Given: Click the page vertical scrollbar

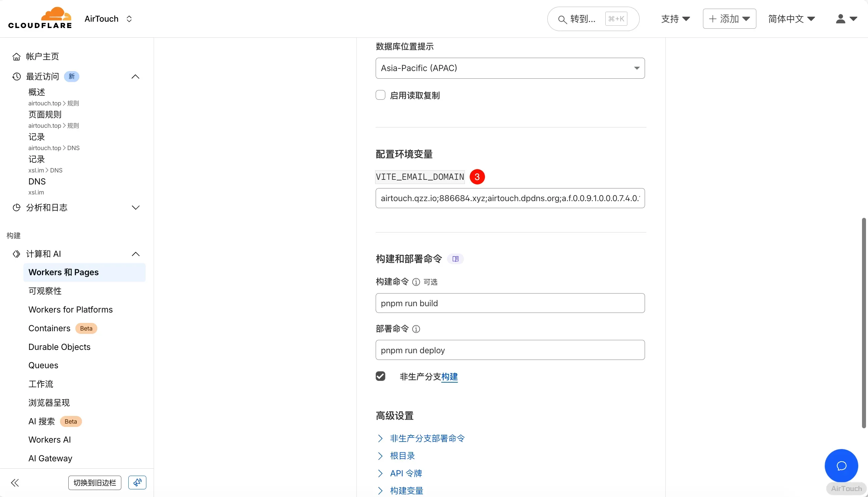Looking at the screenshot, I should point(864,323).
